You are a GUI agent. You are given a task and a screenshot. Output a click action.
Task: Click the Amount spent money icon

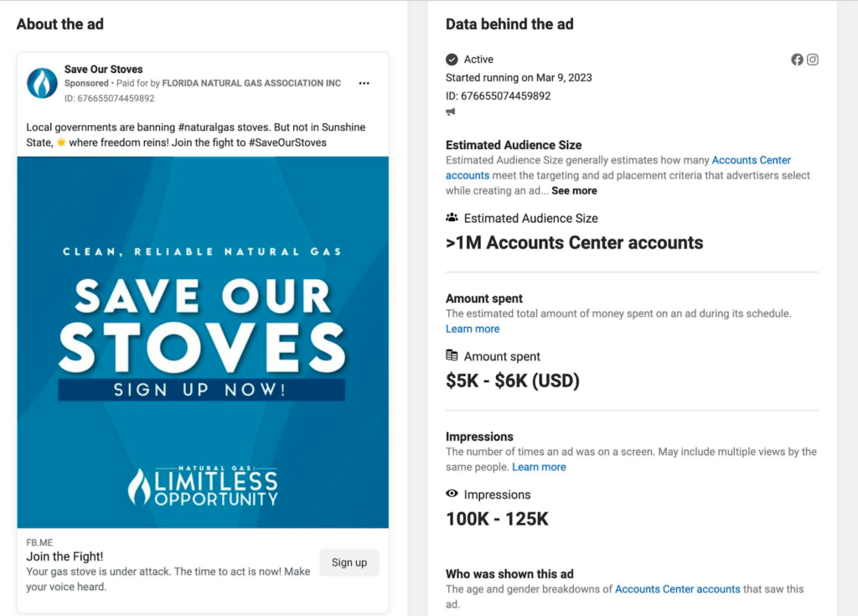pos(452,355)
